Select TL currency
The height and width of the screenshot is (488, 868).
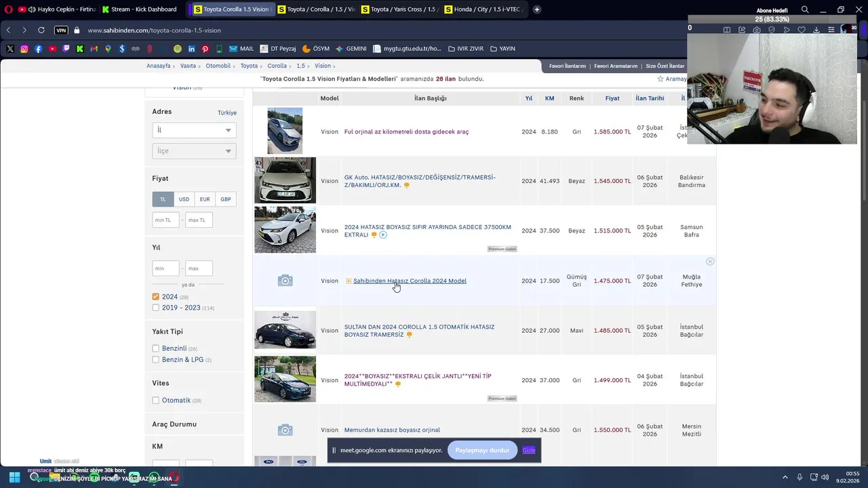(x=163, y=199)
